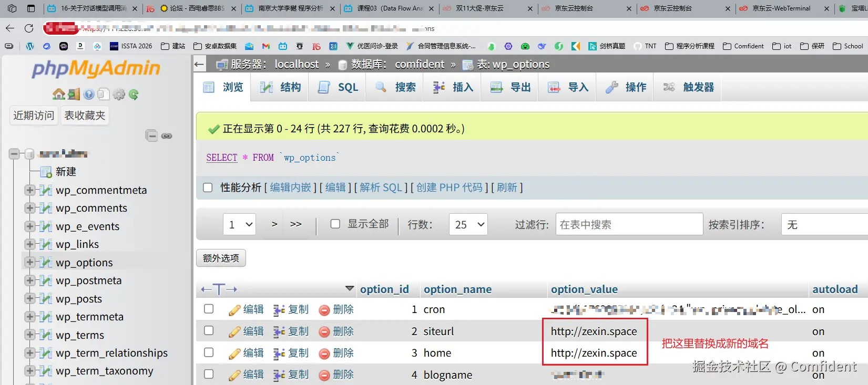Open navigation panel settings gear icon
This screenshot has height=385, width=868.
point(119,95)
